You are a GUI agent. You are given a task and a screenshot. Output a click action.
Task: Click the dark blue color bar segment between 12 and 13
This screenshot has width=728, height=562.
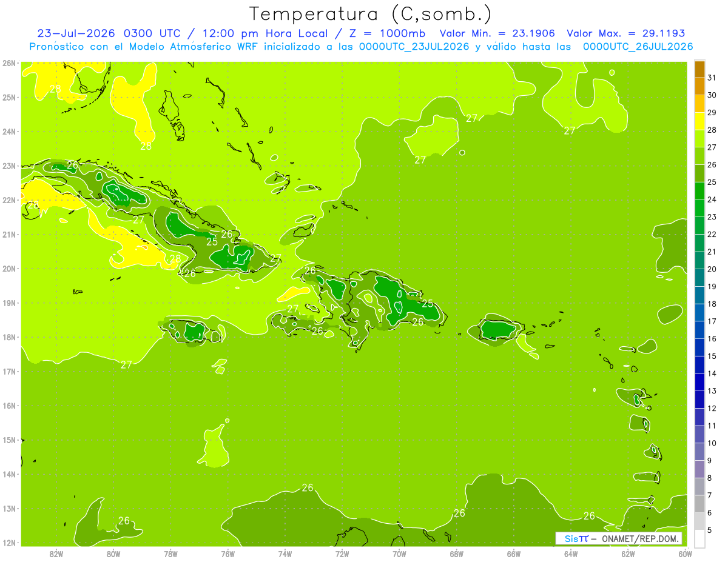[699, 400]
